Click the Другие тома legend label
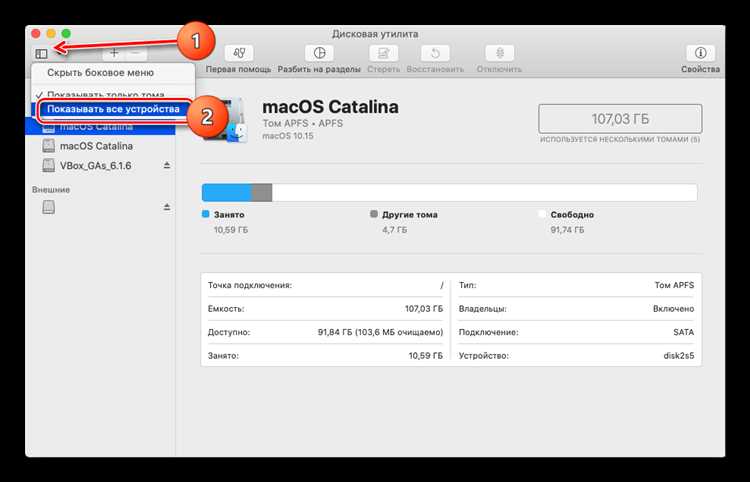The image size is (750, 482). point(409,215)
